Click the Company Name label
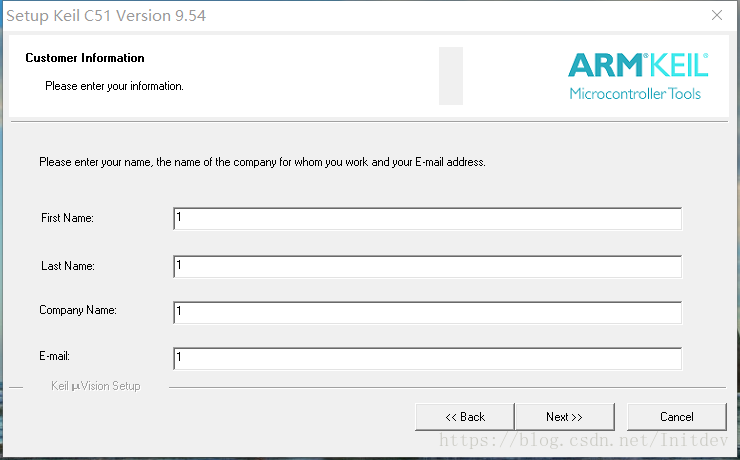Screen dimensions: 740x460 click(78, 310)
